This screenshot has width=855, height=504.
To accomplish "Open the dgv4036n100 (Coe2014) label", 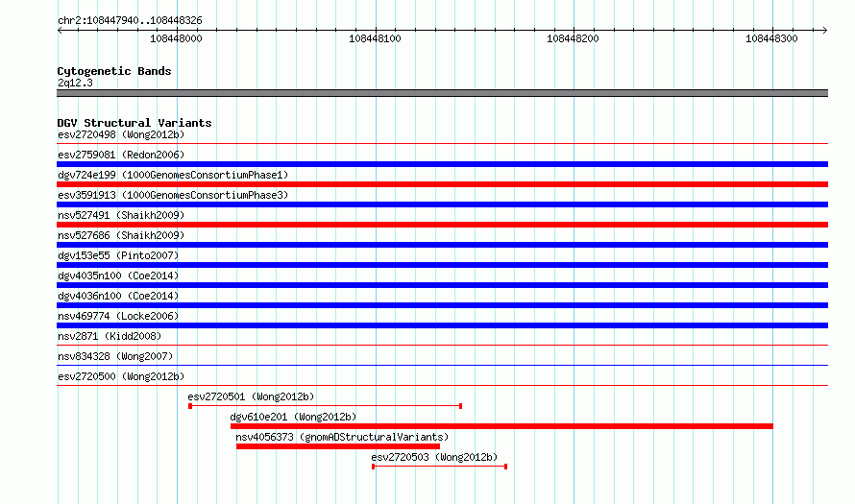I will [x=118, y=296].
